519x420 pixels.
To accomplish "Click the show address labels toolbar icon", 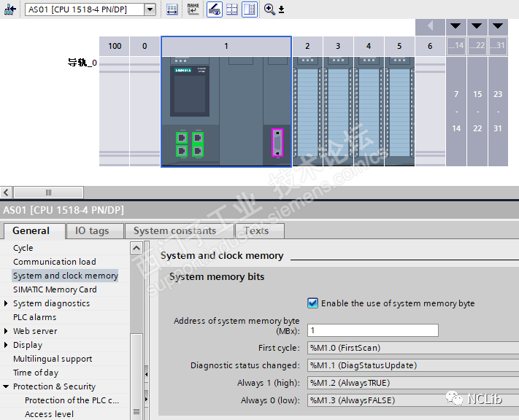I will click(x=172, y=9).
